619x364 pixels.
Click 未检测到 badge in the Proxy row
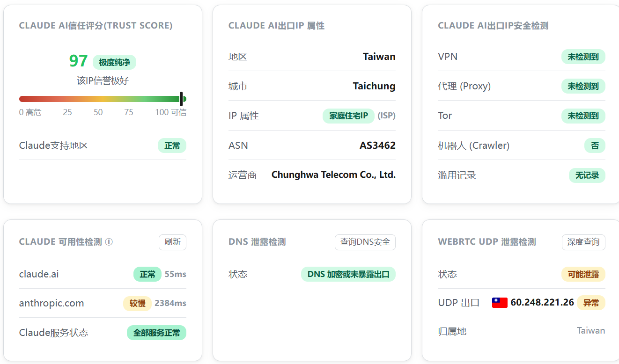[583, 86]
